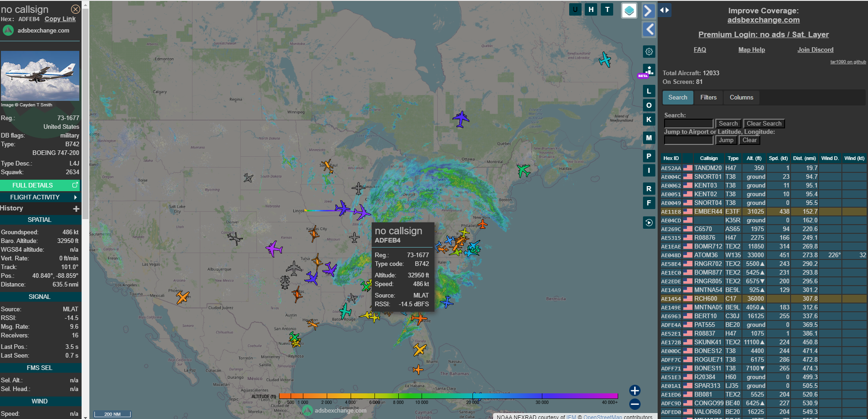Image resolution: width=868 pixels, height=419 pixels.
Task: Select the CONGO99 BE40 row
Action: tap(764, 403)
